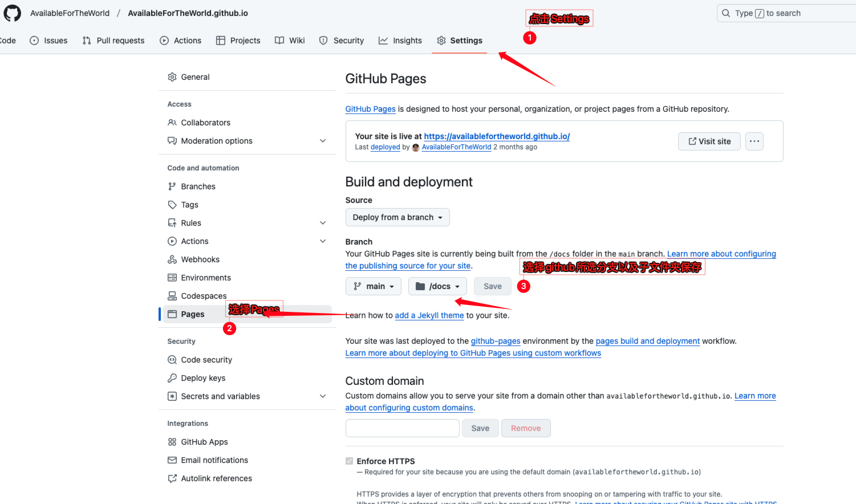Open the Wiki tab
The width and height of the screenshot is (856, 504).
point(290,40)
